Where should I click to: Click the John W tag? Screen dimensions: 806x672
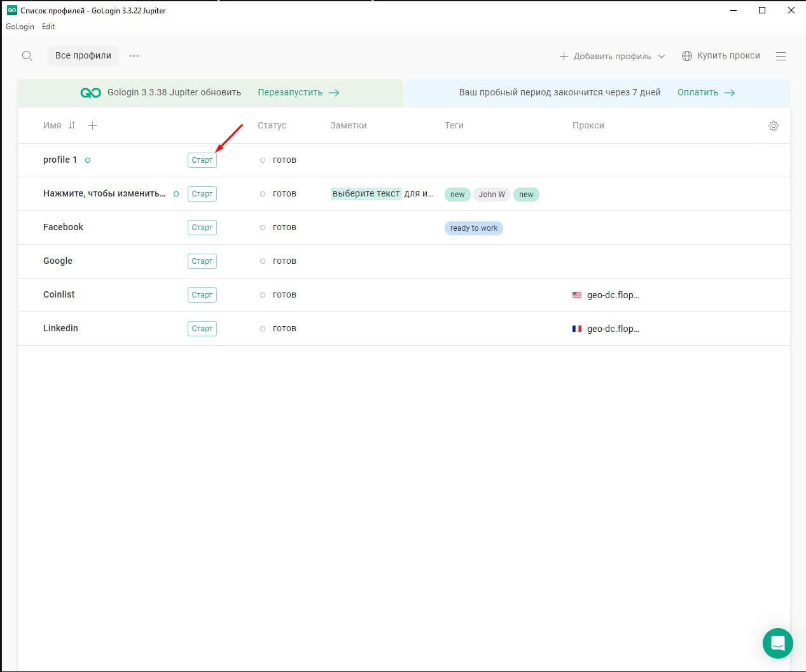coord(492,195)
